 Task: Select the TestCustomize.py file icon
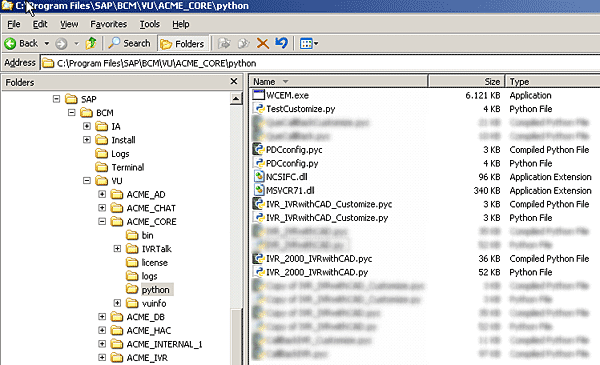click(259, 109)
